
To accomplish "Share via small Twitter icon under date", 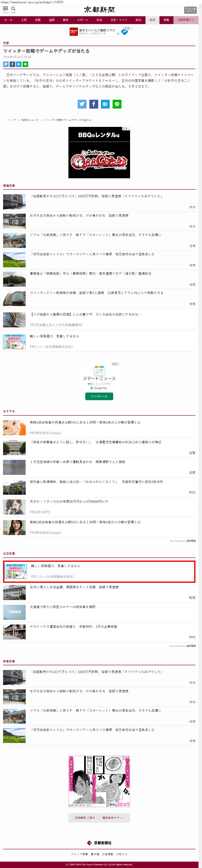I will point(6,64).
